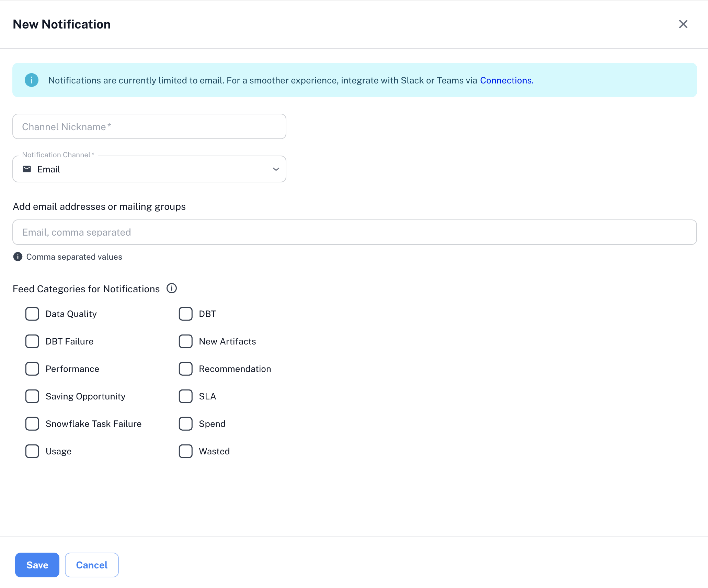The image size is (708, 588).
Task: Toggle the Recommendation checkbox
Action: [185, 369]
